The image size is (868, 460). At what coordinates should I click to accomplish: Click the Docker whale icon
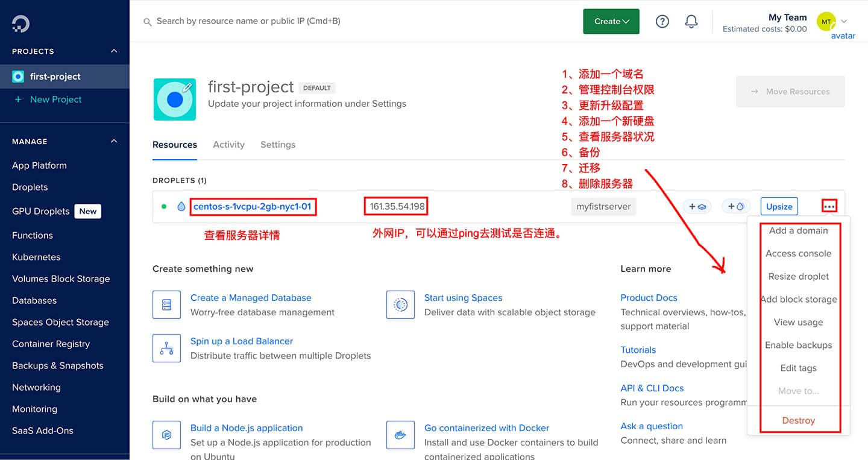(400, 435)
